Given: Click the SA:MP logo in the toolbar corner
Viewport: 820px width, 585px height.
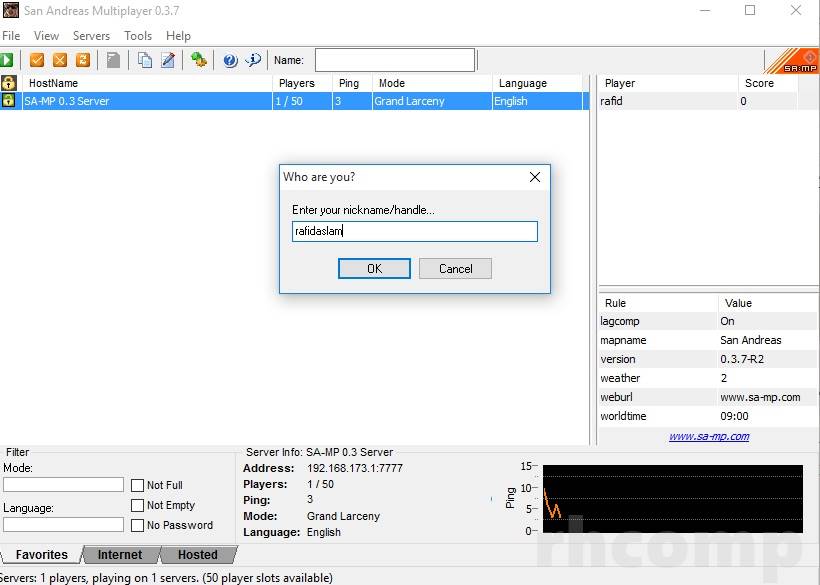Looking at the screenshot, I should 793,61.
